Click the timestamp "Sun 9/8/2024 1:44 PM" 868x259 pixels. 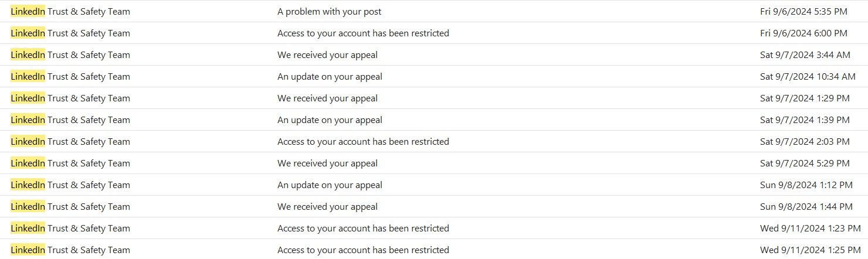point(806,207)
